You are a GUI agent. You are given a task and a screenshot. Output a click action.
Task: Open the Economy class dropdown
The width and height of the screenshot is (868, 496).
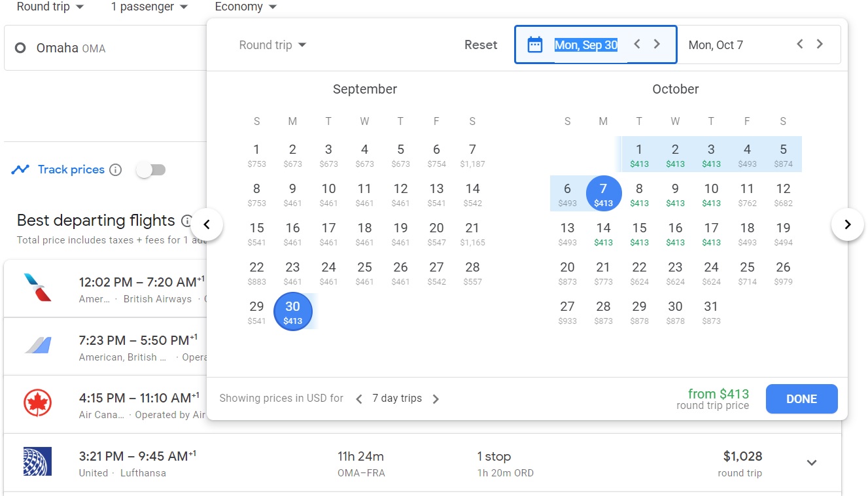coord(245,7)
